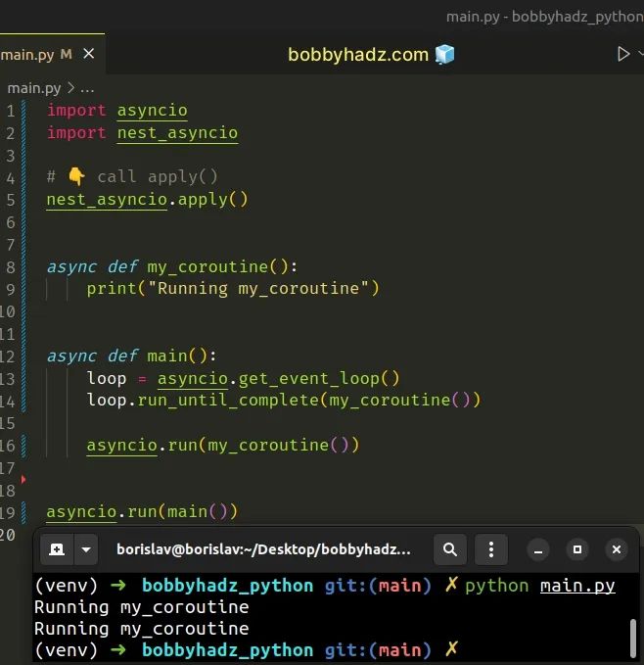Click the 'loop' variable on line 13
Image resolution: width=644 pixels, height=665 pixels.
(x=107, y=378)
